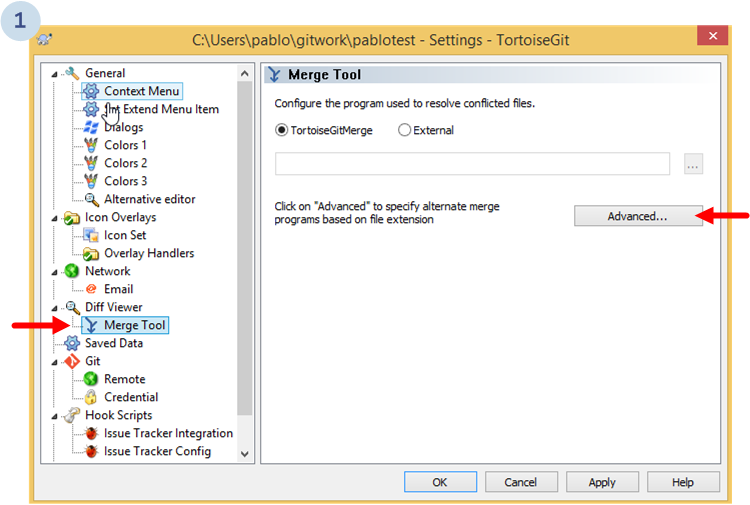Select Credential under Git
750x505 pixels.
coord(131,397)
